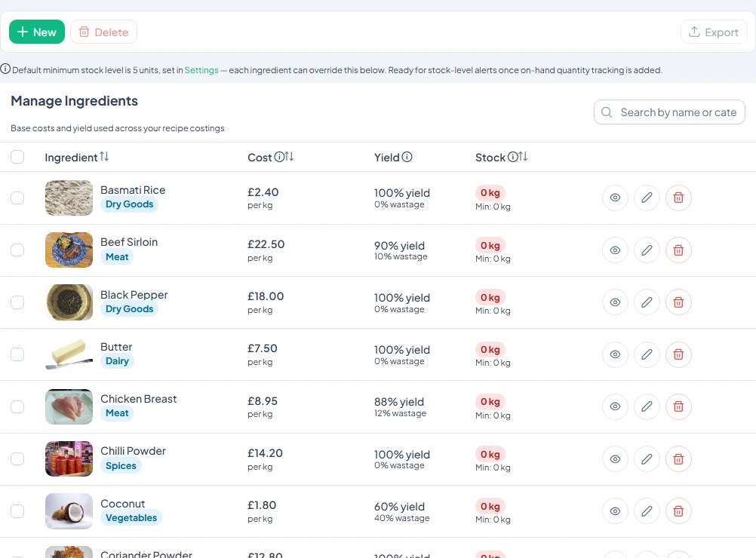Screen dimensions: 756x558
Task: View Beef Sirloin details eye icon
Action: tap(615, 250)
